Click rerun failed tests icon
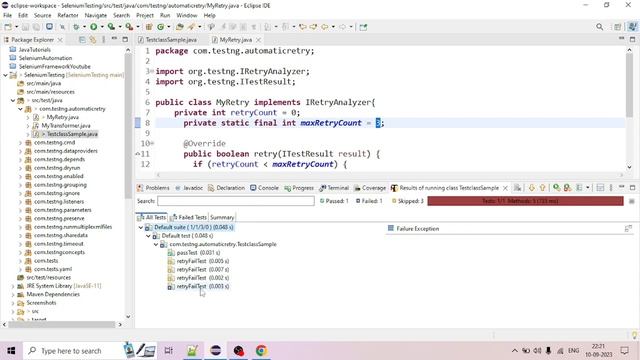Screen dimensions: 640x360 567,188
